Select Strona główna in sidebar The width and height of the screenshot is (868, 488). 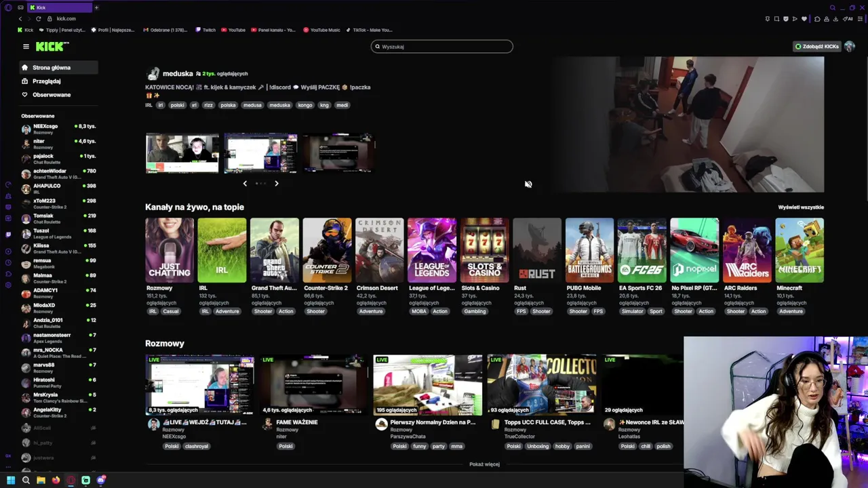click(x=59, y=67)
